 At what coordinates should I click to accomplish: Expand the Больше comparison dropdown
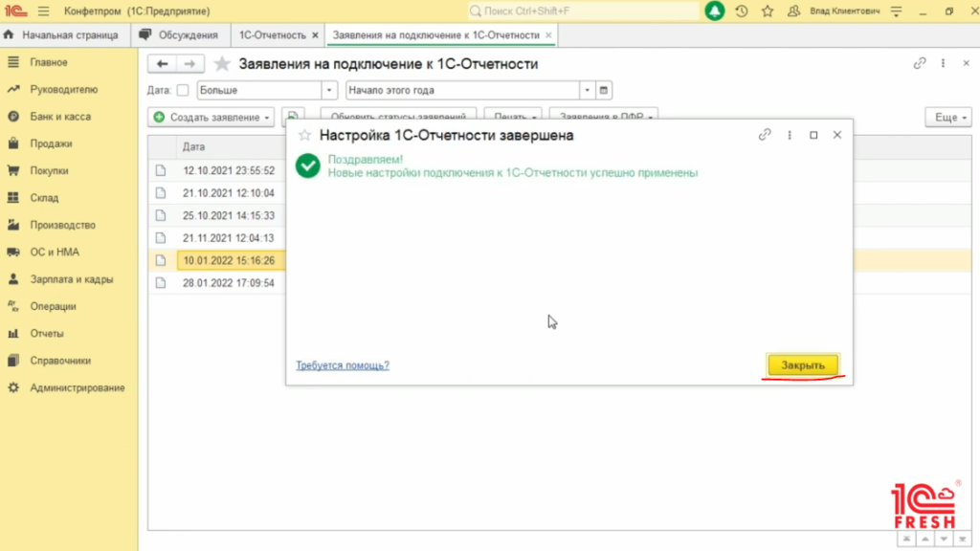click(329, 90)
